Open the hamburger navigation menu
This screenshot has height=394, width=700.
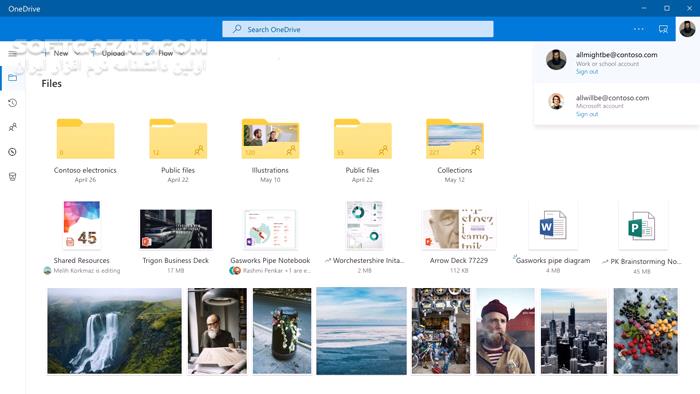(12, 54)
